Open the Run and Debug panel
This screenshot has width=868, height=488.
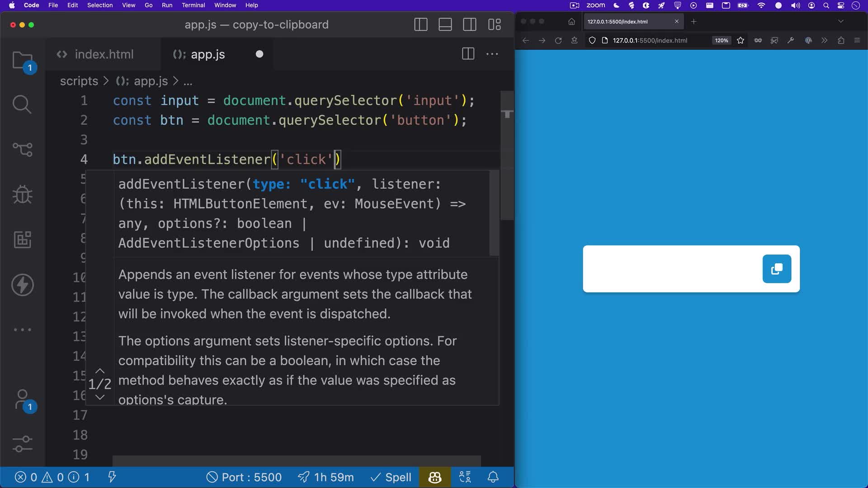(x=22, y=194)
